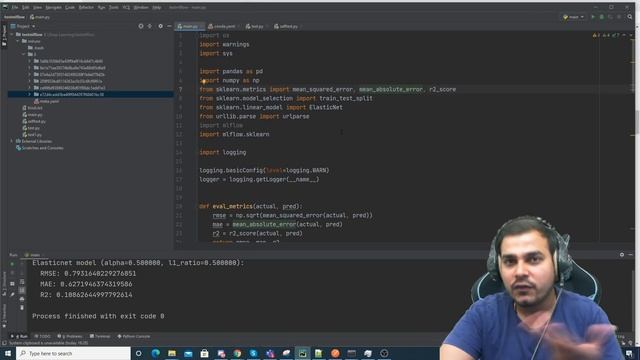Screen dimensions: 640x360
Task: Open Project panel settings gear
Action: [160, 26]
